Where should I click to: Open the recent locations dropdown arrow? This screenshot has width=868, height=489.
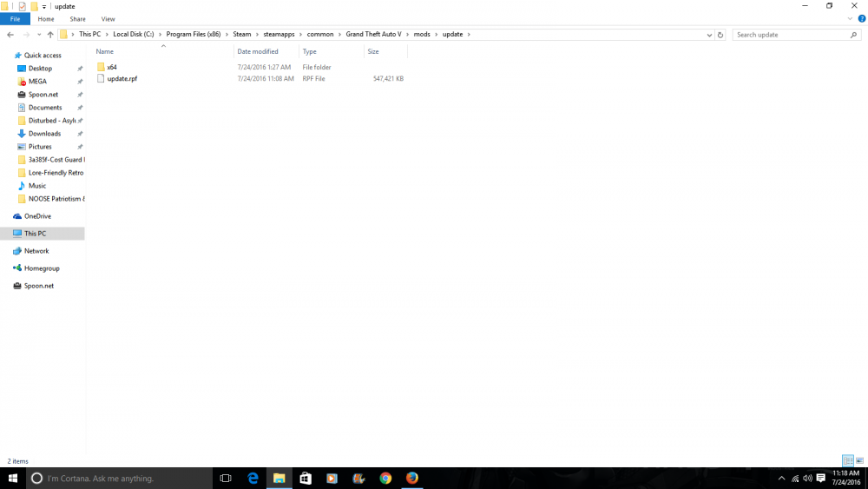click(39, 35)
